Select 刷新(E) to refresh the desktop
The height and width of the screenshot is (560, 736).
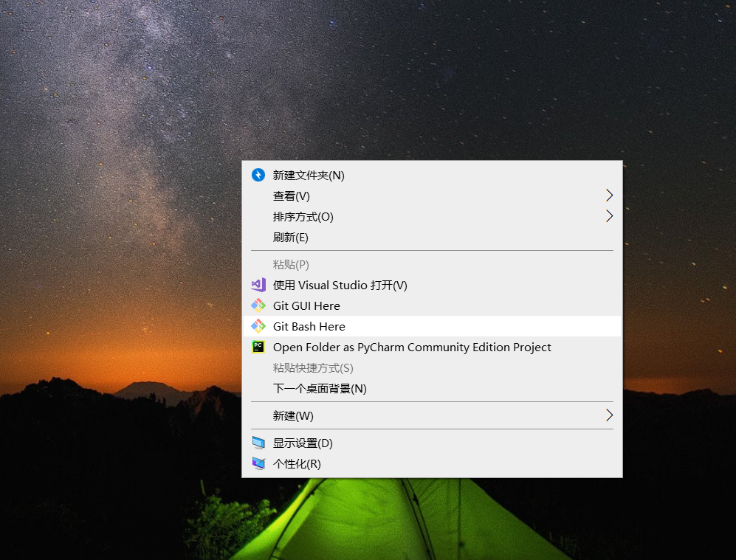point(432,237)
